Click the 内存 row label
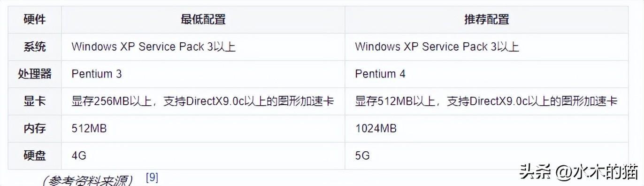The image size is (644, 186). (35, 128)
